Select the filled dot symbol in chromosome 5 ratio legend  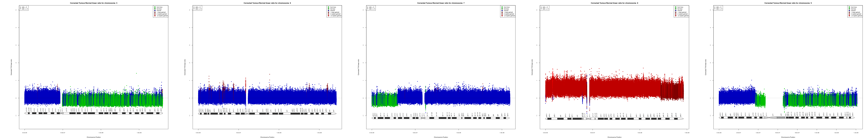click(21, 7)
